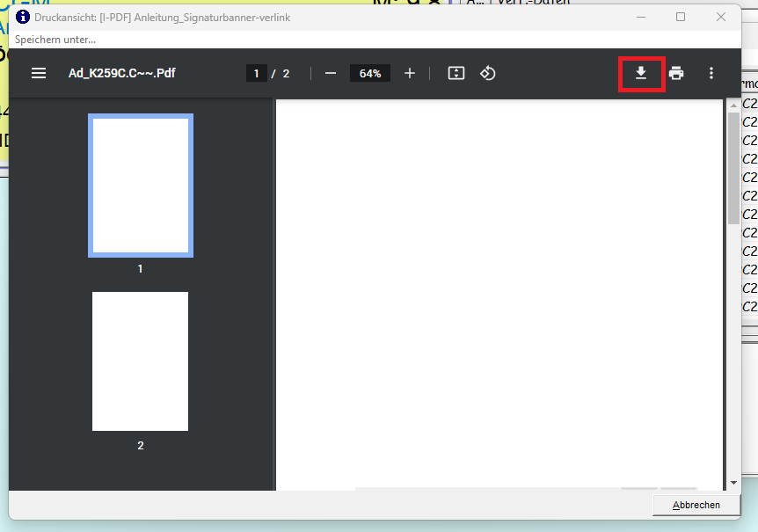
Task: Open the three-dot more actions menu
Action: click(x=711, y=73)
